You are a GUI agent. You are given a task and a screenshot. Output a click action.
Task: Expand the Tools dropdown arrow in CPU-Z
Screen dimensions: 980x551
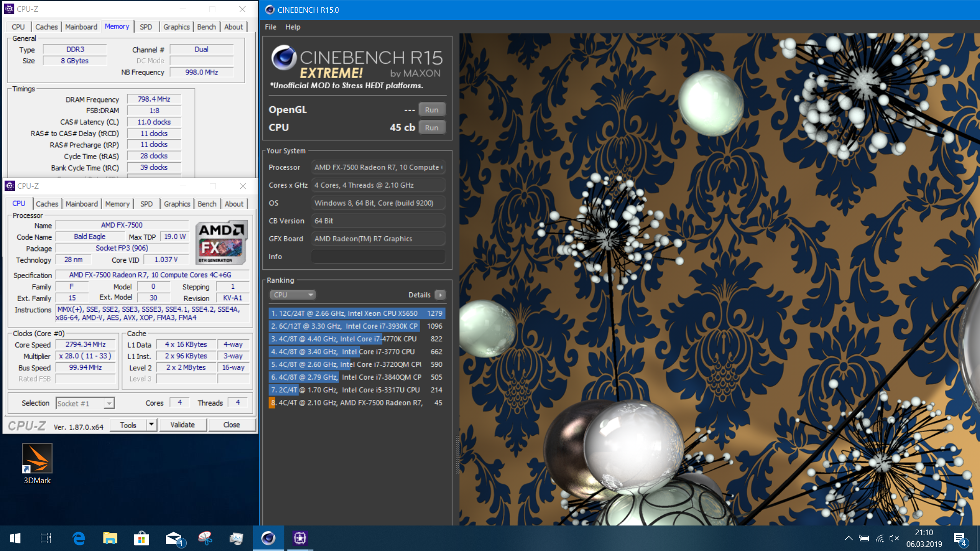point(151,425)
